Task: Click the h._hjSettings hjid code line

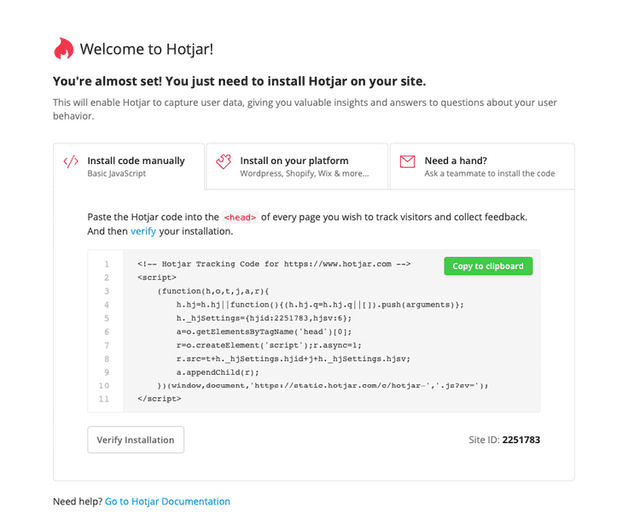Action: pos(264,318)
